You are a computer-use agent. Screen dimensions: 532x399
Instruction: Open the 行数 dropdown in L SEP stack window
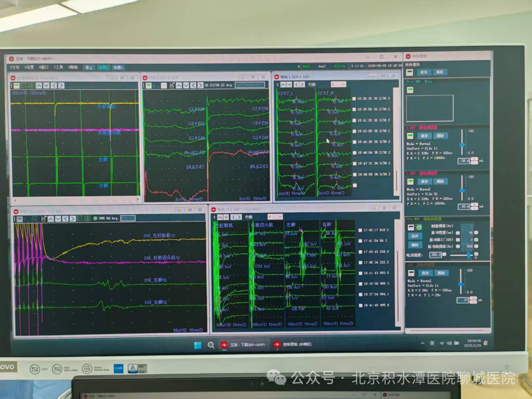click(338, 84)
